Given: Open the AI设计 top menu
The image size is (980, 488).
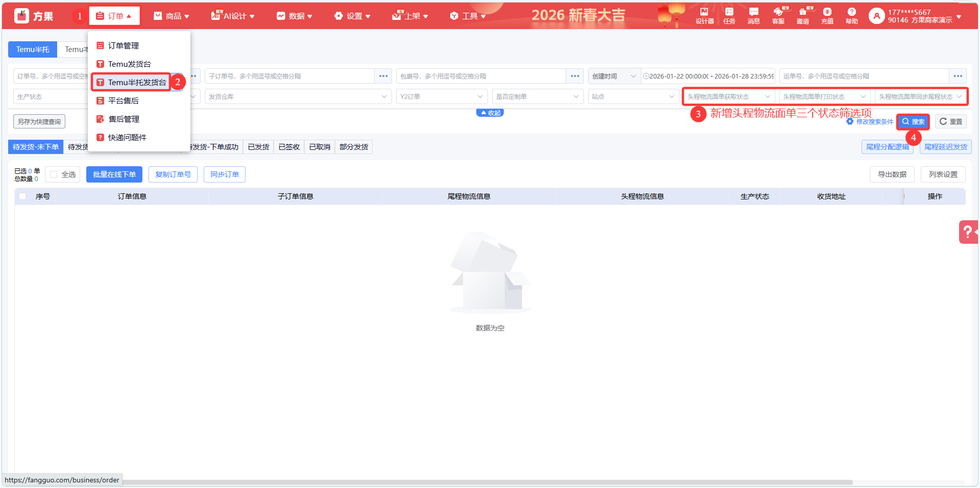Looking at the screenshot, I should [x=233, y=16].
